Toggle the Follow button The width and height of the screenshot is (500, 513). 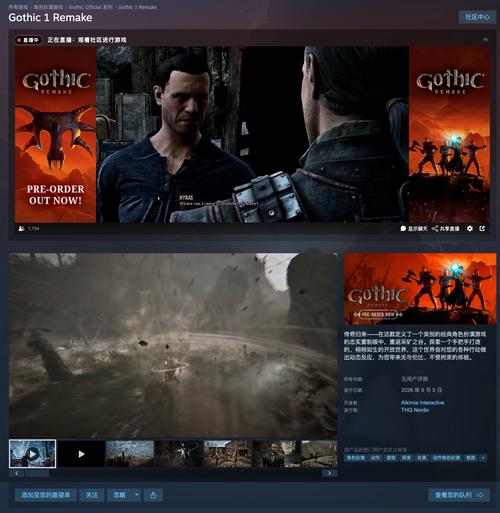tap(92, 495)
